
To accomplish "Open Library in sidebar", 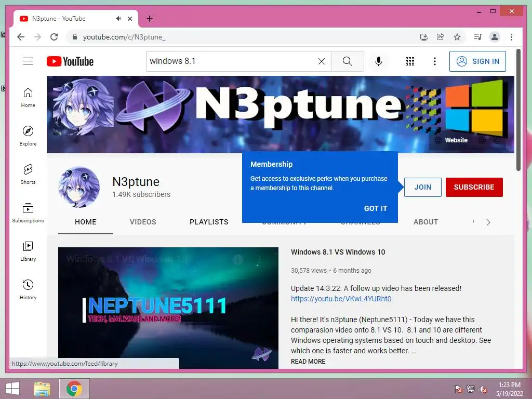I will [28, 251].
